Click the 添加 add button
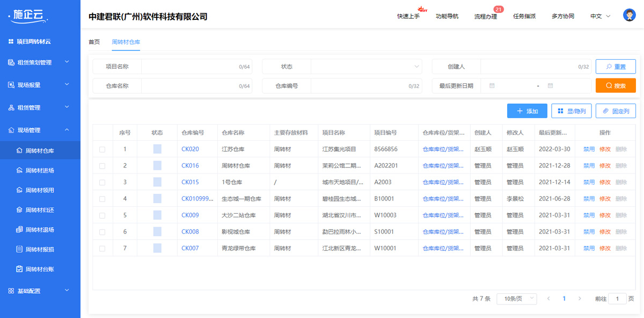 (x=527, y=111)
